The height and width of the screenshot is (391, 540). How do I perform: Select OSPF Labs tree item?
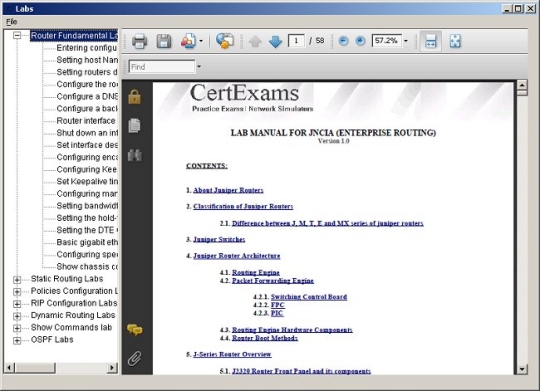[52, 340]
